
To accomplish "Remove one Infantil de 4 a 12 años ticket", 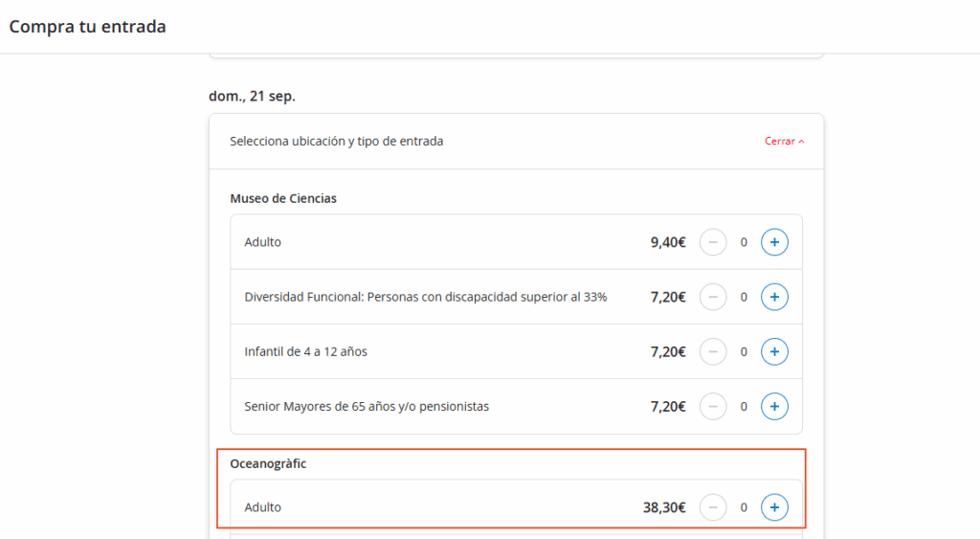I will 713,351.
